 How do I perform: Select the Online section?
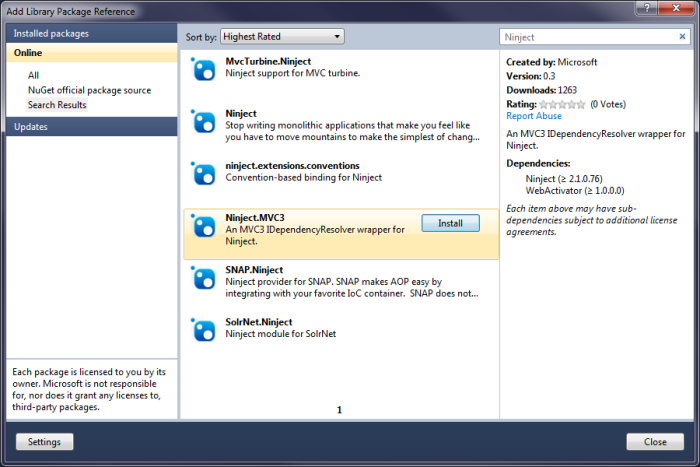pos(92,53)
